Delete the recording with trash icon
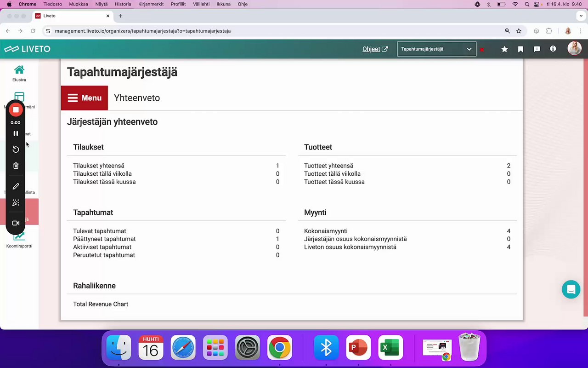This screenshot has height=368, width=588. click(16, 166)
